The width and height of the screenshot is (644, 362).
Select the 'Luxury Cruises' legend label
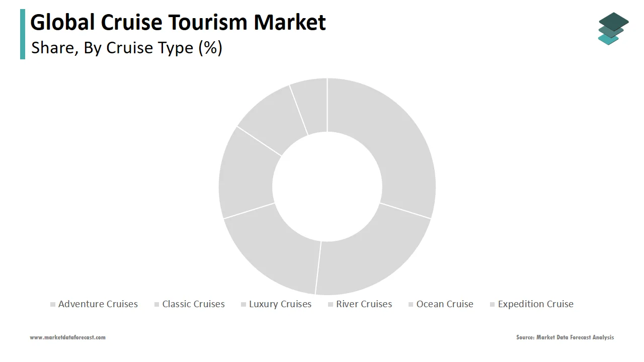tap(280, 304)
